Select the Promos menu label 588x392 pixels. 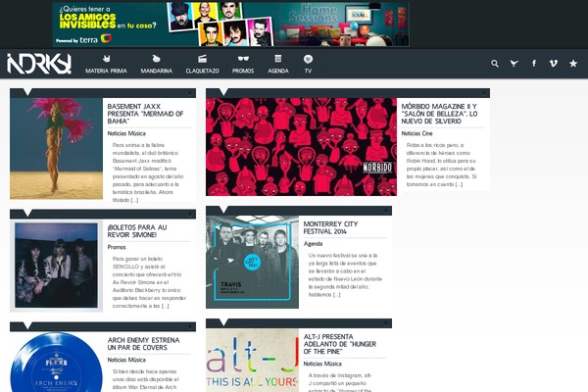(243, 71)
